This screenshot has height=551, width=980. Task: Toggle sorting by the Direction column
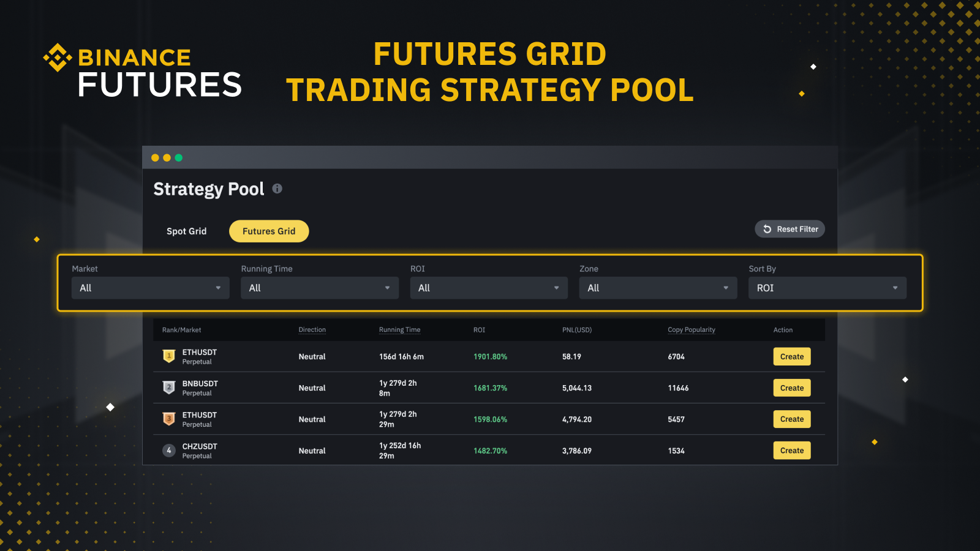pos(312,329)
